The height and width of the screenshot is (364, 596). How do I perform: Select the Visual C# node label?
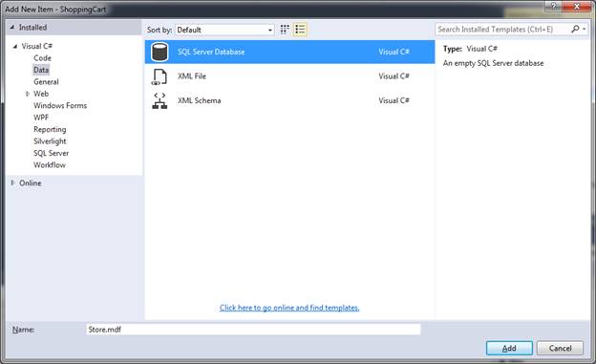click(37, 46)
